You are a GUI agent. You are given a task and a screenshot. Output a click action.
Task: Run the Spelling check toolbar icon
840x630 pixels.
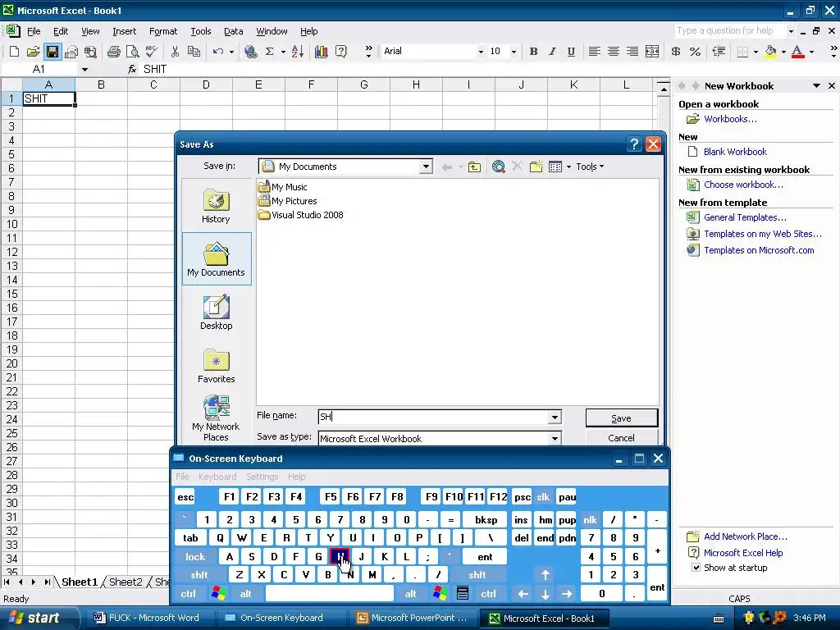pyautogui.click(x=152, y=52)
